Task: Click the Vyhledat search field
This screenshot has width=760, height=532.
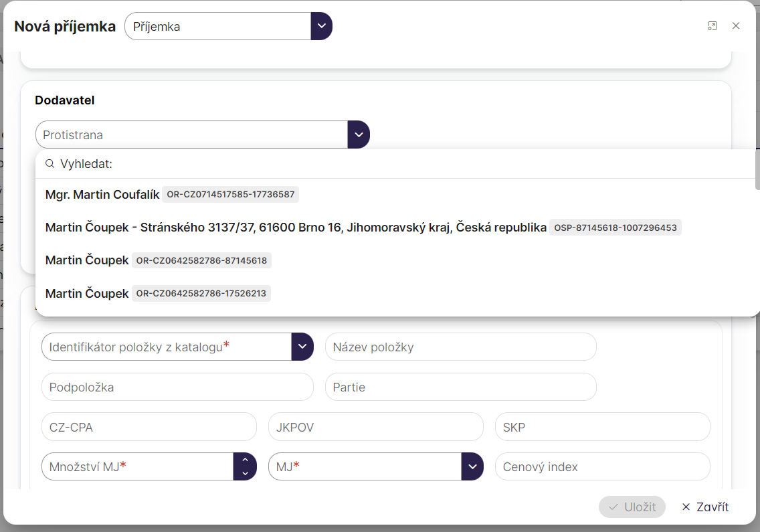Action: pyautogui.click(x=401, y=164)
